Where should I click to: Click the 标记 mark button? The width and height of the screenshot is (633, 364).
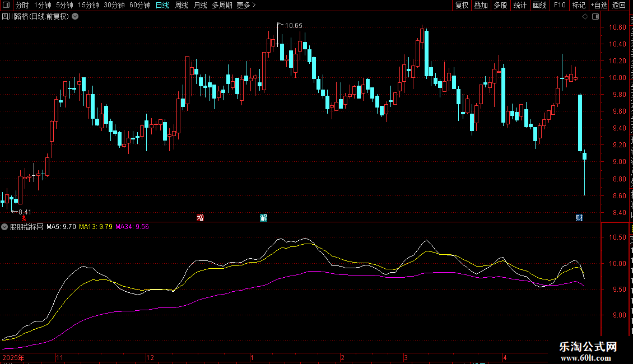579,5
